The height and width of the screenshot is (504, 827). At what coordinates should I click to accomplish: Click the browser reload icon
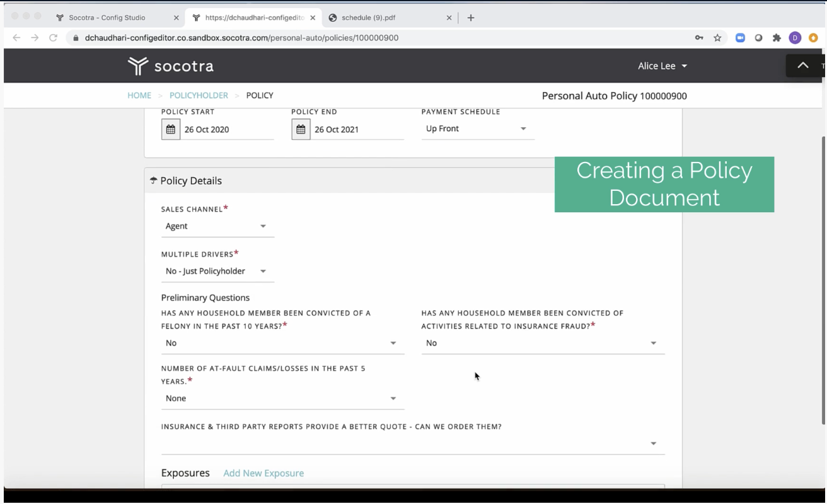click(54, 38)
